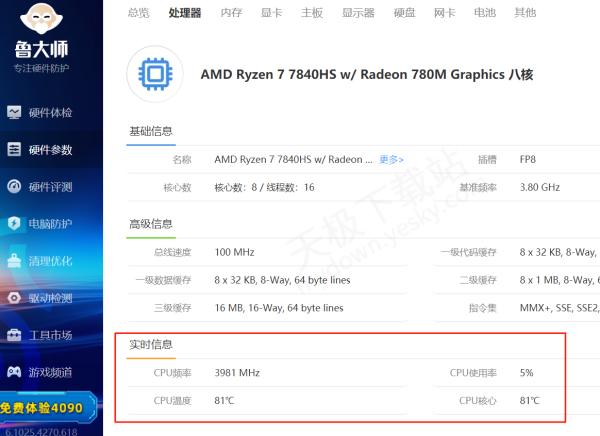The width and height of the screenshot is (600, 436).
Task: Select 清理优化 sidebar label
Action: pyautogui.click(x=51, y=261)
